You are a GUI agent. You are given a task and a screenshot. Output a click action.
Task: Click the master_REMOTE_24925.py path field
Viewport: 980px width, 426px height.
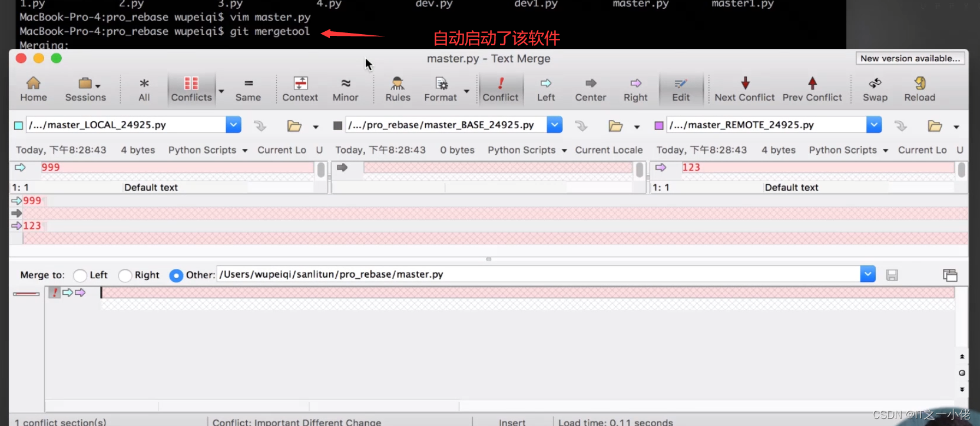click(767, 125)
